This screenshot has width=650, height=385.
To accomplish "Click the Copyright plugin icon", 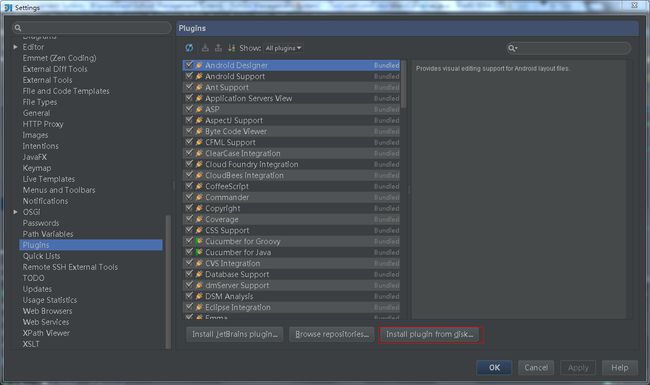I will (x=199, y=208).
